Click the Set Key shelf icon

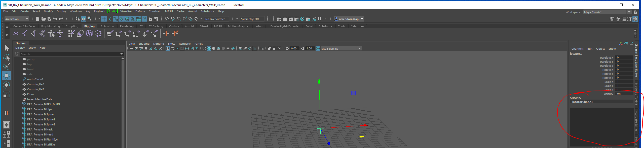click(x=166, y=33)
